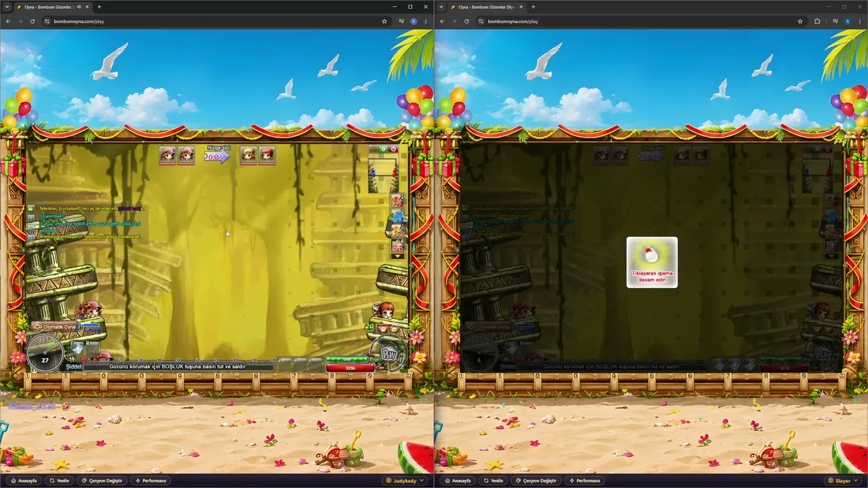The height and width of the screenshot is (488, 868).
Task: Select blonde enemy portrait in left game
Action: pyautogui.click(x=249, y=155)
